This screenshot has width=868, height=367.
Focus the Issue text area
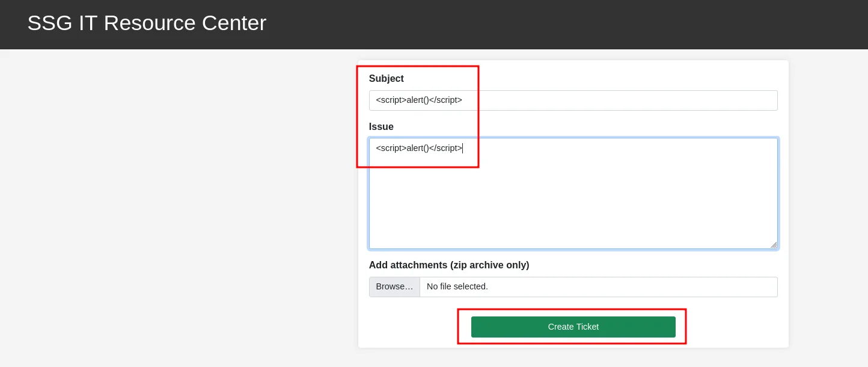tap(573, 194)
